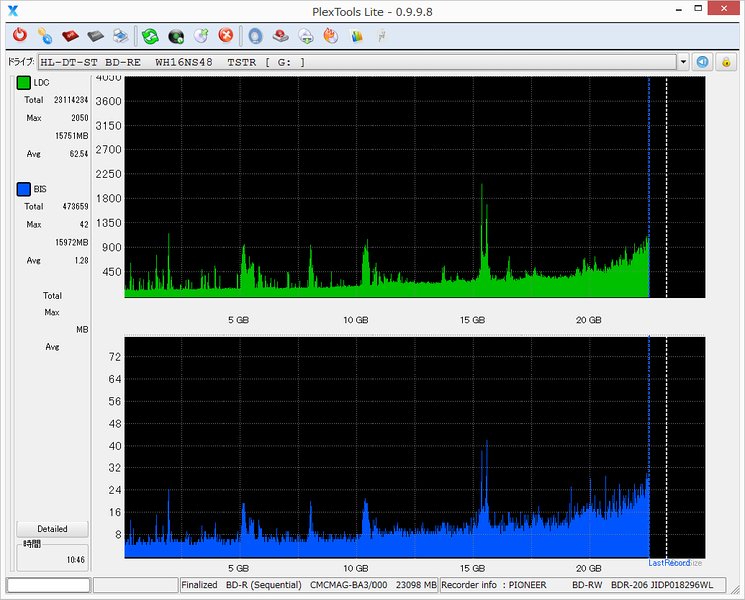Click the grayed-out tools icon at toolbar end
This screenshot has width=745, height=600.
coord(382,36)
